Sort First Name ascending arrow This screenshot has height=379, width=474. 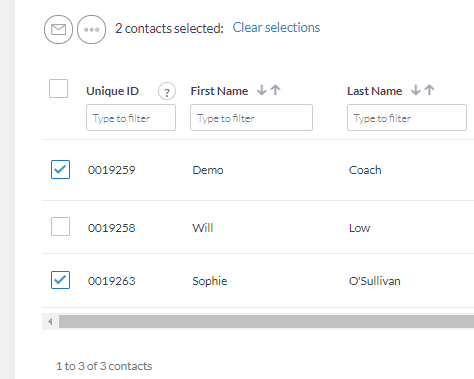tap(275, 90)
